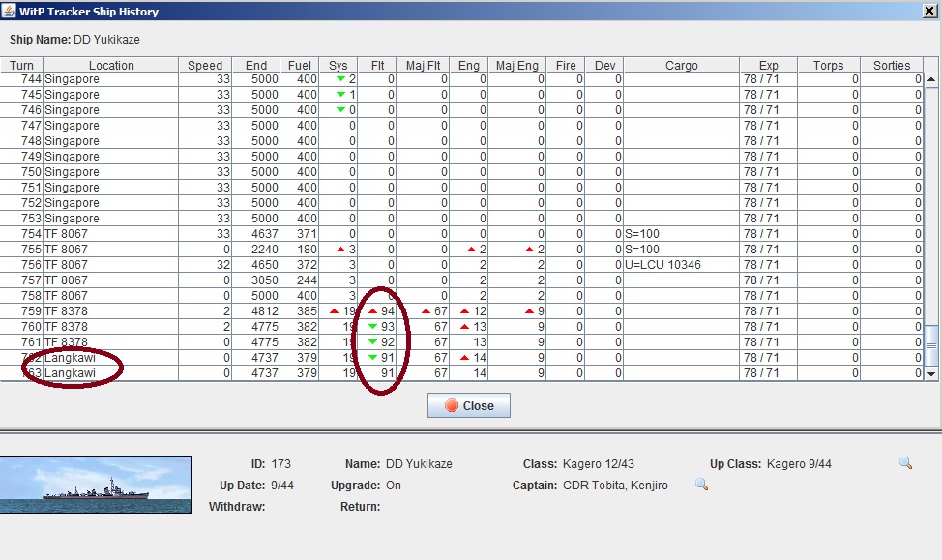The image size is (942, 560).
Task: Click the Up Date value 9/44
Action: [x=281, y=485]
